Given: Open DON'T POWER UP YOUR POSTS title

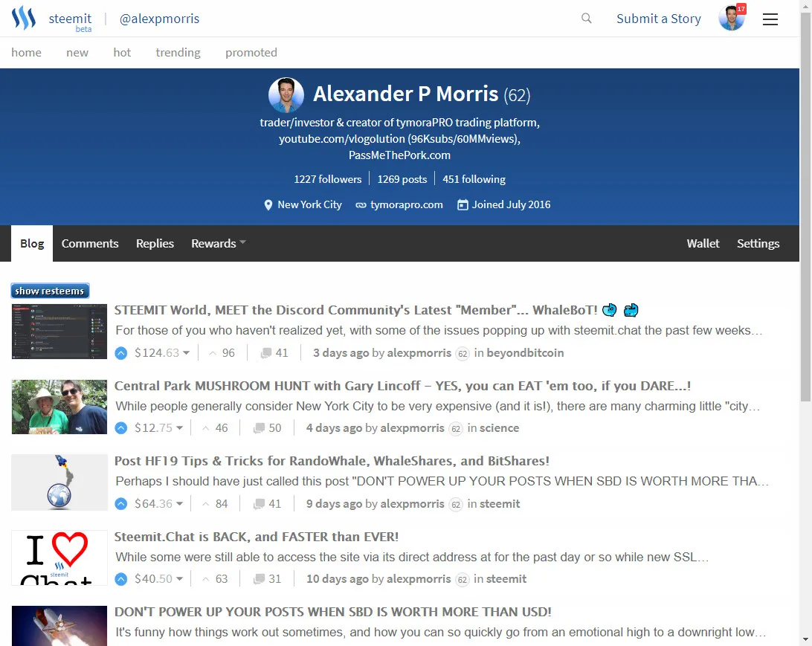Looking at the screenshot, I should (332, 612).
